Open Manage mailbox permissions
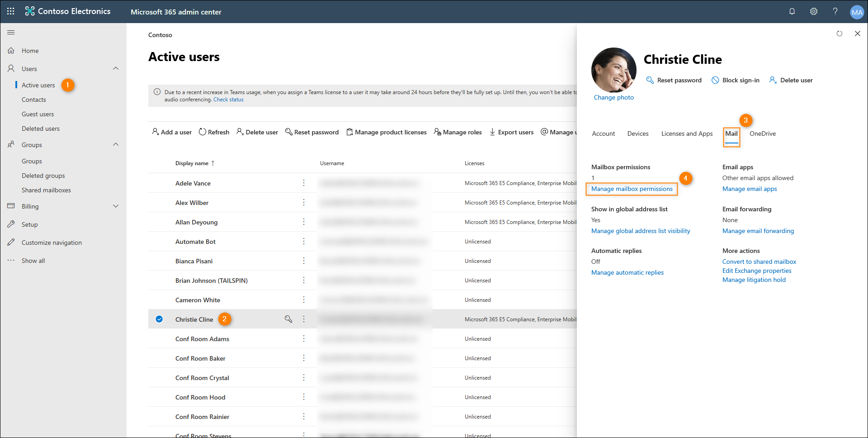The height and width of the screenshot is (438, 868). click(x=631, y=189)
